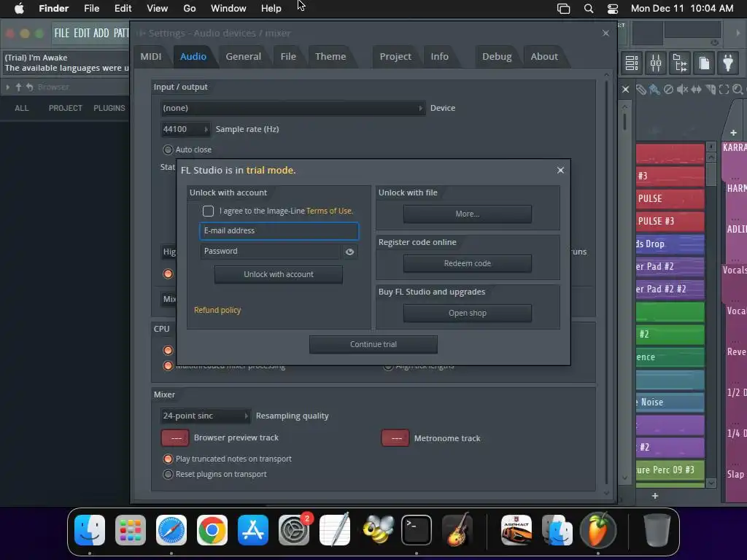Screen dimensions: 747x560
Task: Click the up arrow in Browser header
Action: pos(18,87)
